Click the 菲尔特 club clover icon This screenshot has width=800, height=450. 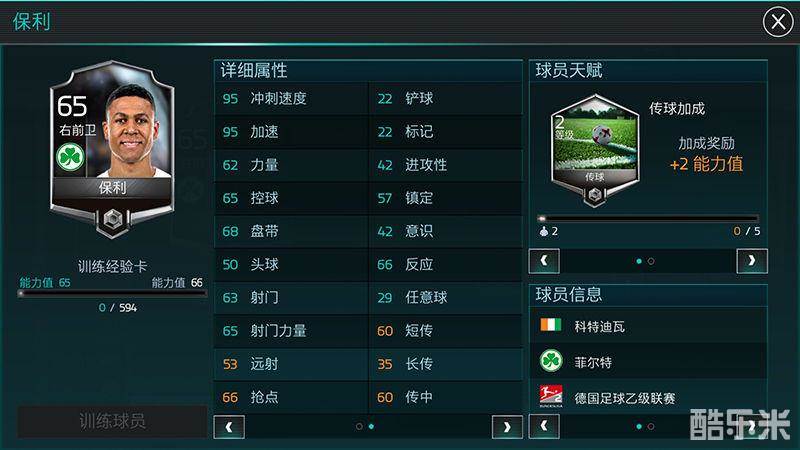pos(551,361)
